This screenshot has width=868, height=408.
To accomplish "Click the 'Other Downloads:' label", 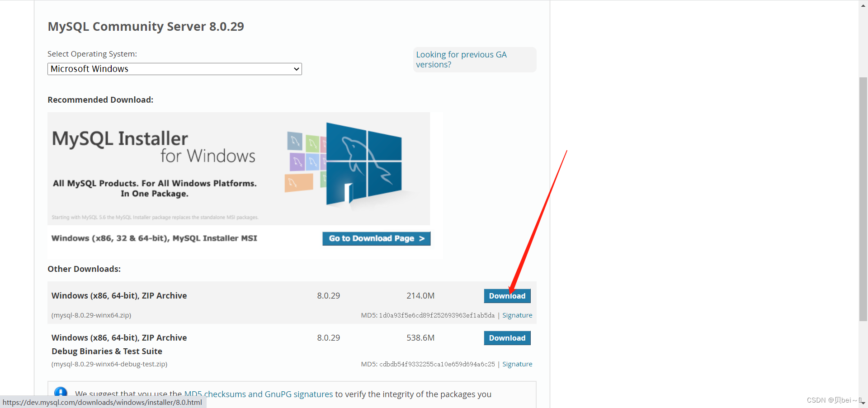I will 84,269.
